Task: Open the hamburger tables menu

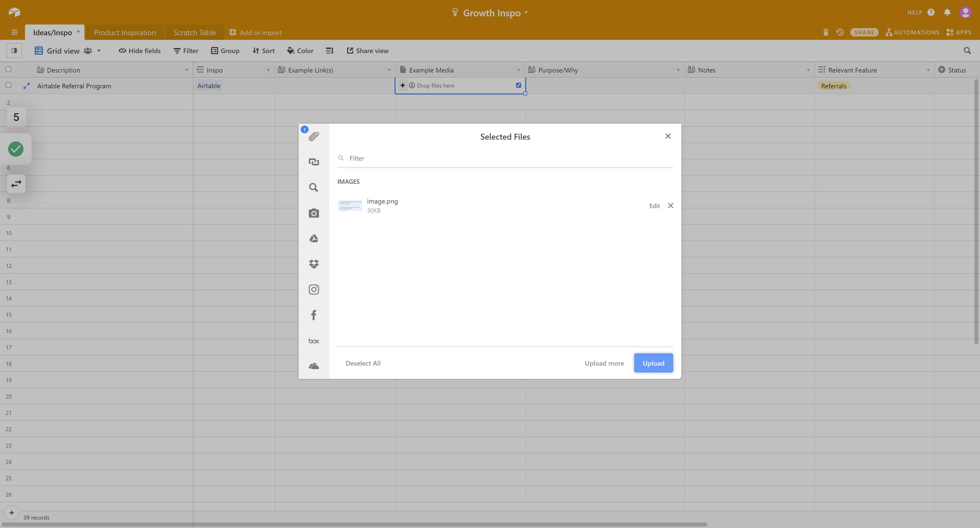Action: tap(15, 32)
